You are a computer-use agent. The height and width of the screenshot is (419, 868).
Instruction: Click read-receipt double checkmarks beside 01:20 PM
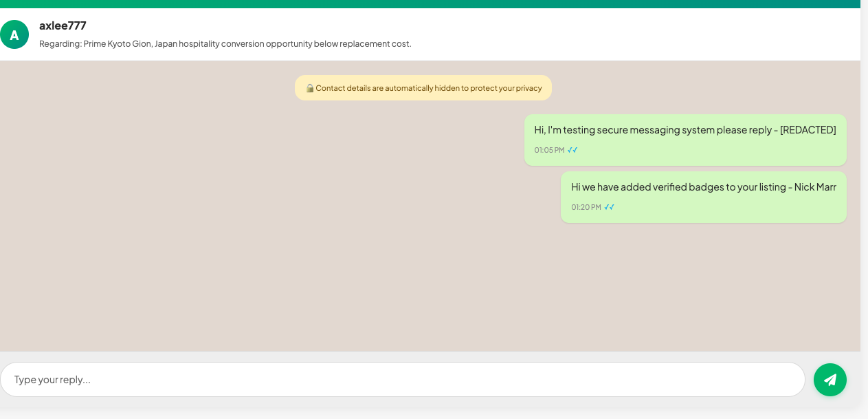(610, 207)
